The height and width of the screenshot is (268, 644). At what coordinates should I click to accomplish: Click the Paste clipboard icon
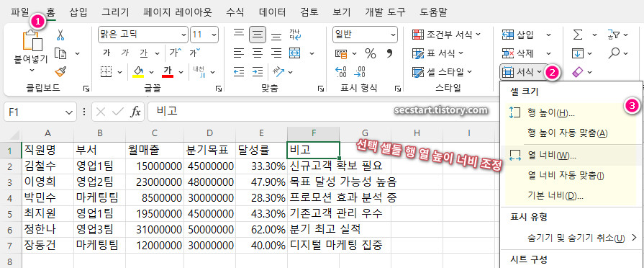32,40
